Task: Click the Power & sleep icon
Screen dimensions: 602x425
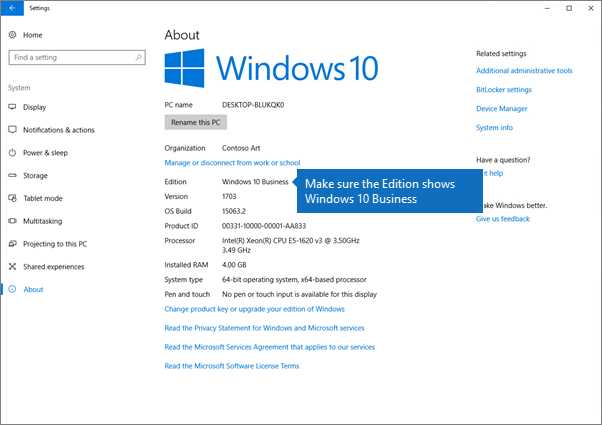Action: click(x=12, y=153)
